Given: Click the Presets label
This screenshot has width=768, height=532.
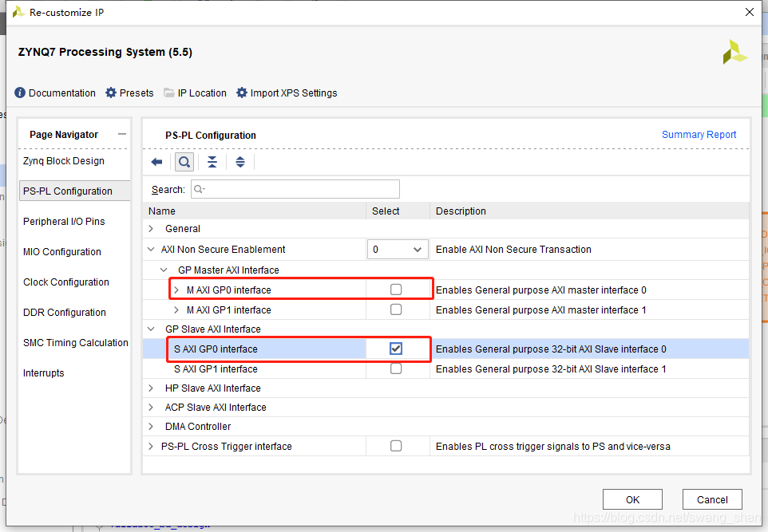Looking at the screenshot, I should 137,93.
